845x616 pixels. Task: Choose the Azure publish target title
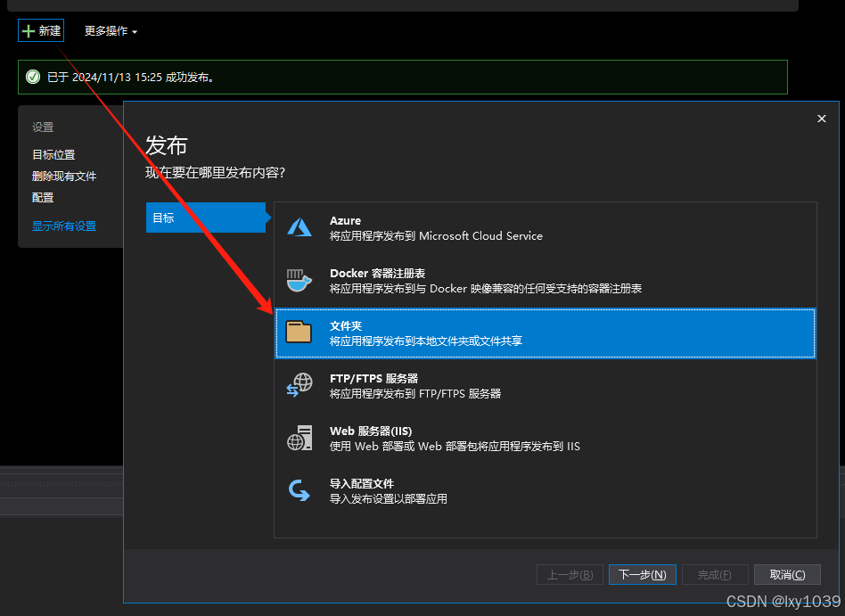click(346, 220)
